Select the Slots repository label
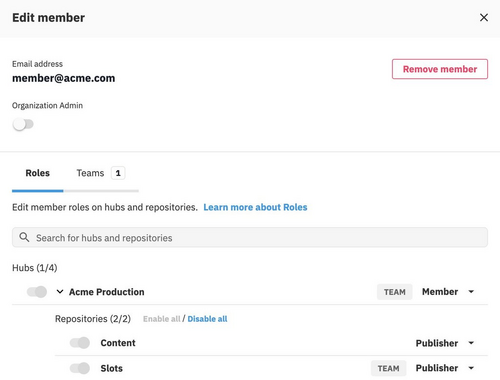Image resolution: width=500 pixels, height=380 pixels. (112, 368)
